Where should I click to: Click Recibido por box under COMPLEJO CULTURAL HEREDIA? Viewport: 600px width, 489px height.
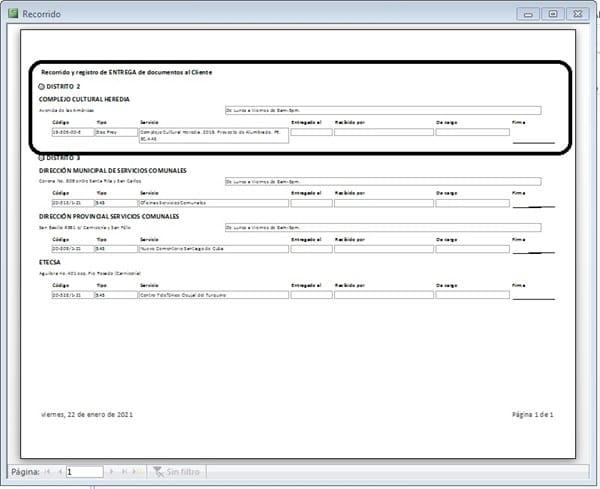(383, 132)
